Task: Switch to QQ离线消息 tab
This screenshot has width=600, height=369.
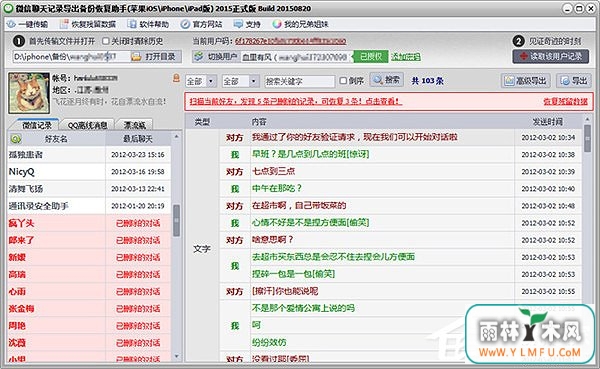Action: click(87, 125)
